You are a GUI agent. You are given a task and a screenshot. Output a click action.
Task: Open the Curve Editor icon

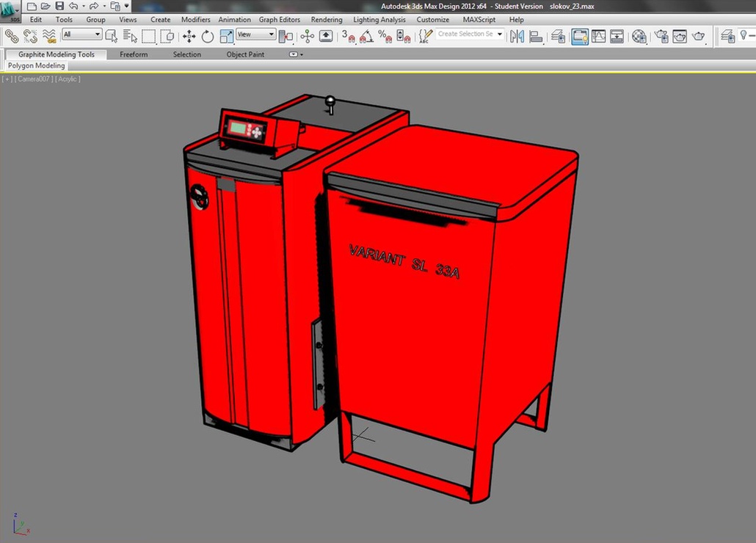(x=598, y=36)
